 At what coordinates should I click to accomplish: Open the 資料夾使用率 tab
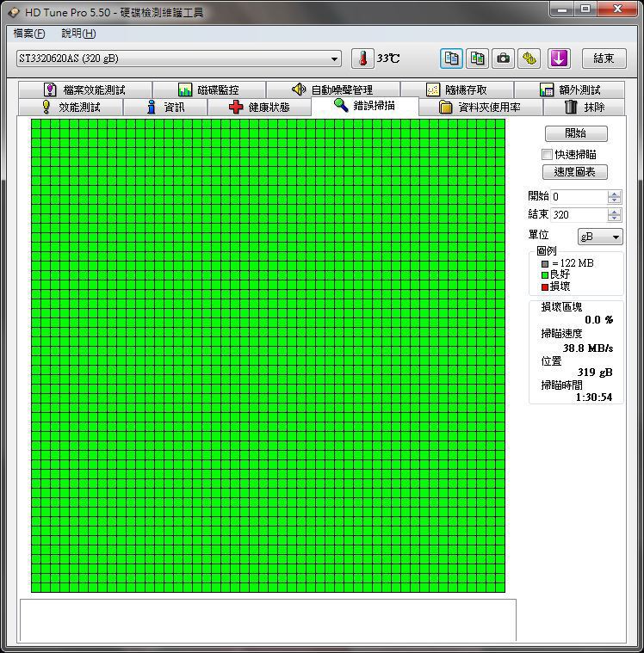click(480, 107)
